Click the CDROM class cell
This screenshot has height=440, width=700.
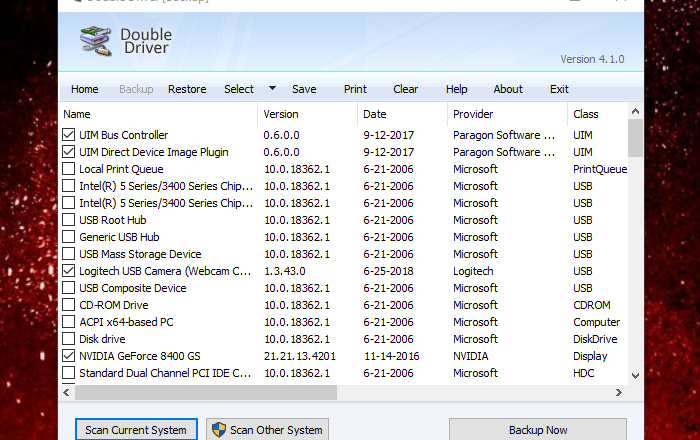[592, 304]
